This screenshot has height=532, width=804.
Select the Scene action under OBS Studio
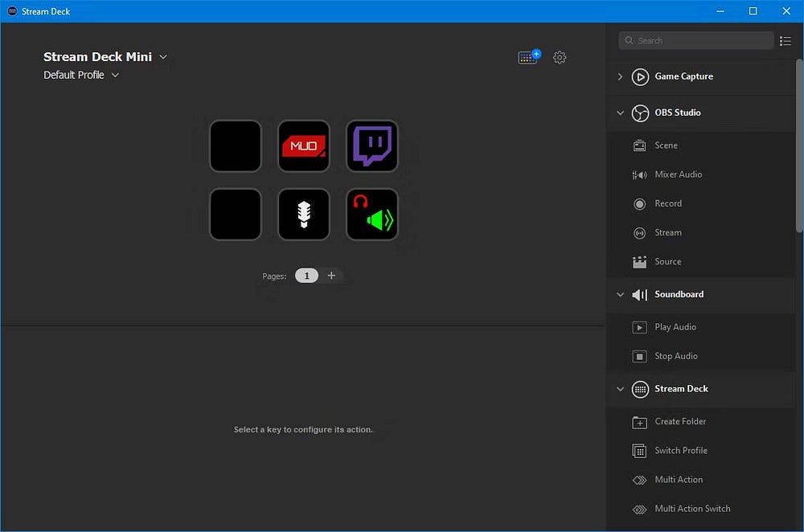[666, 145]
